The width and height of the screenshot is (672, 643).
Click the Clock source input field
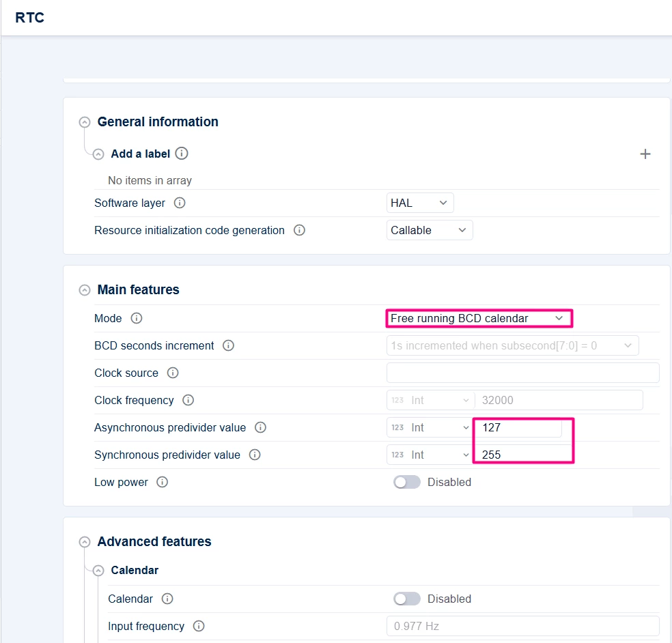[x=522, y=373]
